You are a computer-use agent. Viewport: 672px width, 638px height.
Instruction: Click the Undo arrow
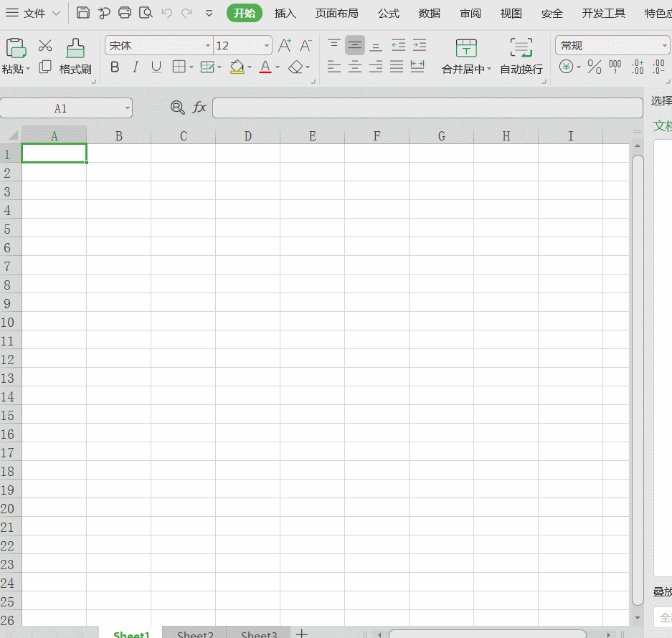click(x=166, y=14)
